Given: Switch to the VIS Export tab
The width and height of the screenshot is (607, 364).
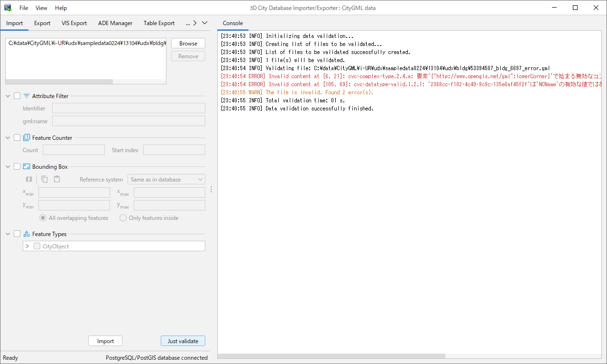Looking at the screenshot, I should pyautogui.click(x=74, y=23).
